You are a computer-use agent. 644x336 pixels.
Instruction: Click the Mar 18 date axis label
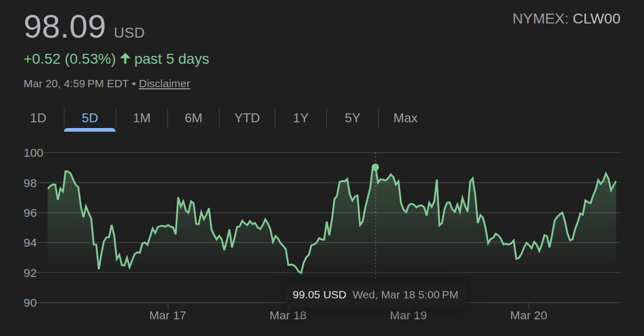coord(288,315)
